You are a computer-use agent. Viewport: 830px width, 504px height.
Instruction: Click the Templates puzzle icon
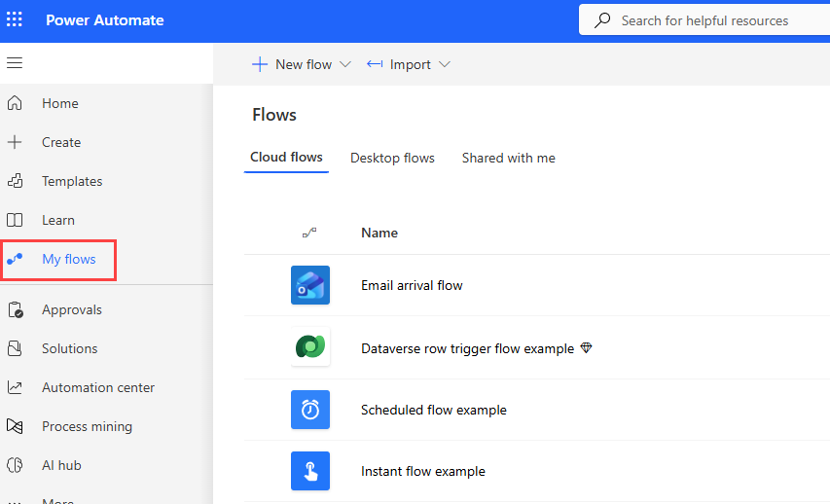click(x=15, y=181)
